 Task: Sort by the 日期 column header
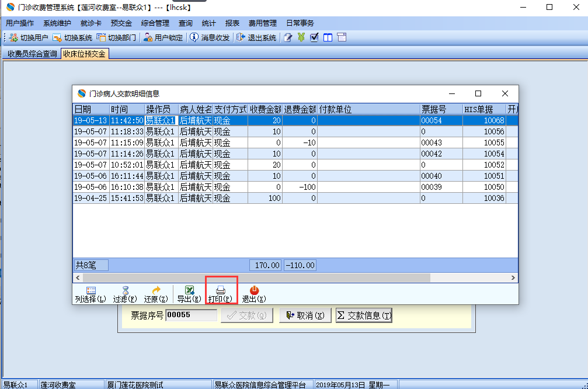[x=91, y=109]
